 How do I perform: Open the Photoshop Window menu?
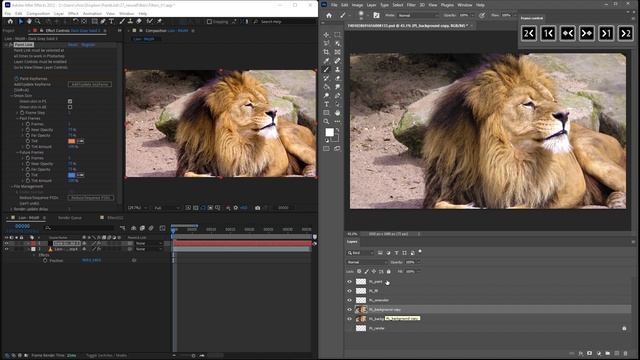point(464,5)
